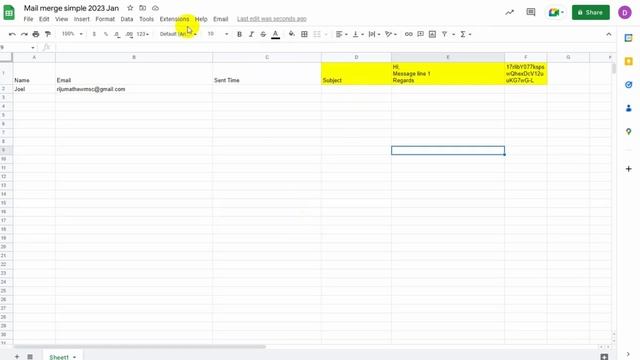Screen dimensions: 640x360
Task: Open the Format menu
Action: click(105, 19)
